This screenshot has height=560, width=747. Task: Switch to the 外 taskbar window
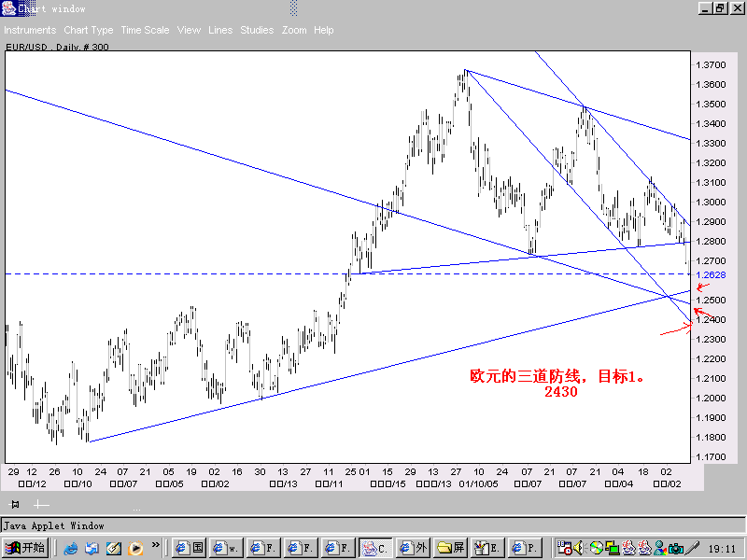(x=413, y=548)
